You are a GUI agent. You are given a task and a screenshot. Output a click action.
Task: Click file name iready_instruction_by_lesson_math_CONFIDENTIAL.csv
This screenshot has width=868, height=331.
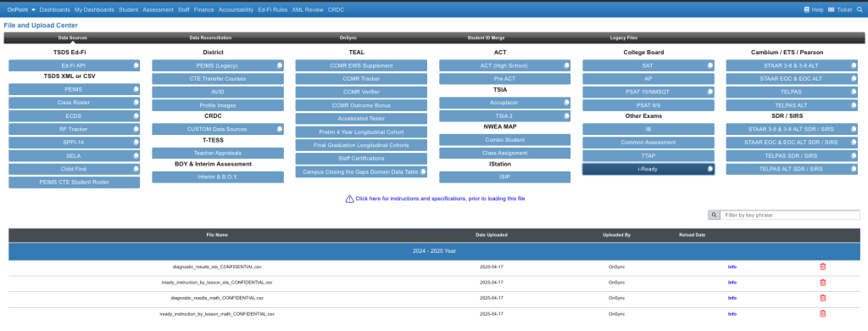click(217, 314)
